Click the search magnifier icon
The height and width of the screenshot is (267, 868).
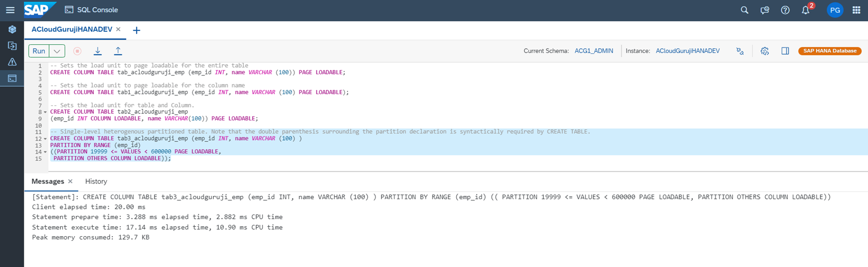coord(744,10)
